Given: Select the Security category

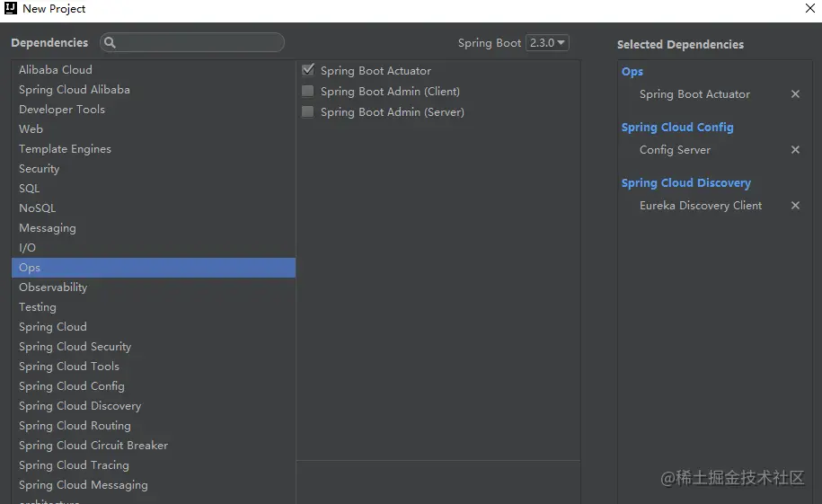Looking at the screenshot, I should pos(40,169).
